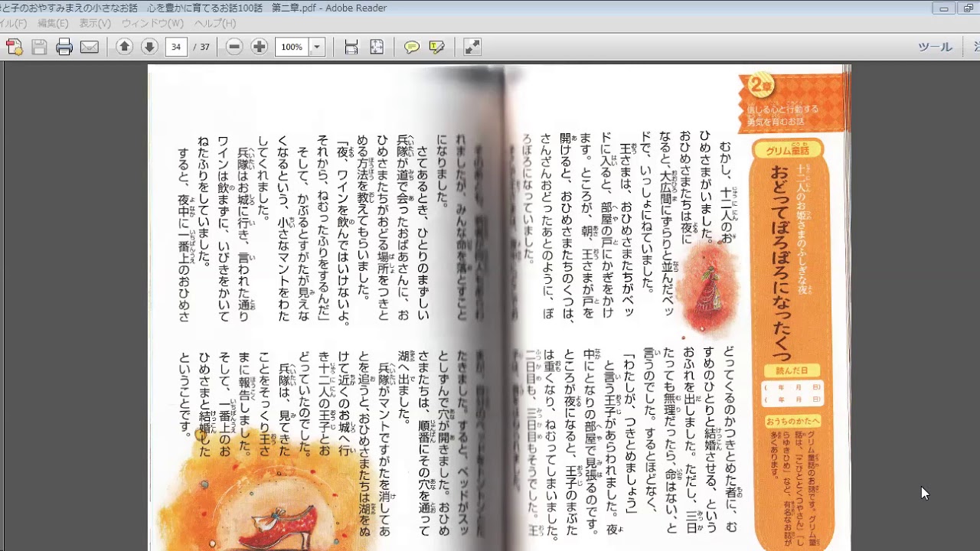
Task: Go to the previous page arrow
Action: (x=125, y=47)
